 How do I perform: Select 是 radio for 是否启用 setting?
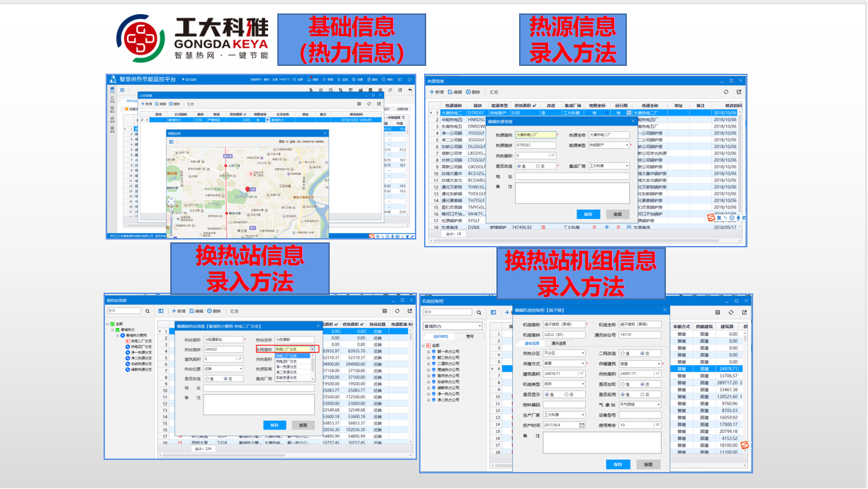pyautogui.click(x=624, y=395)
